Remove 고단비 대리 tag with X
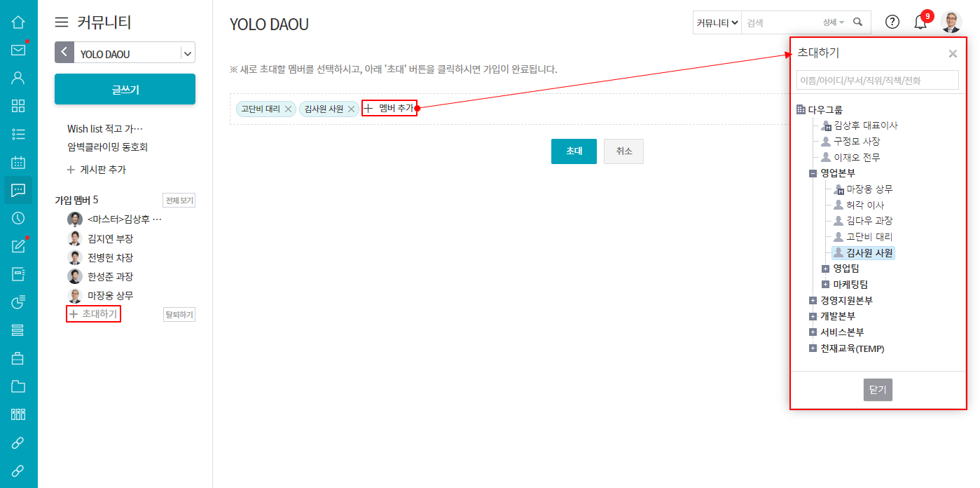 pos(288,109)
